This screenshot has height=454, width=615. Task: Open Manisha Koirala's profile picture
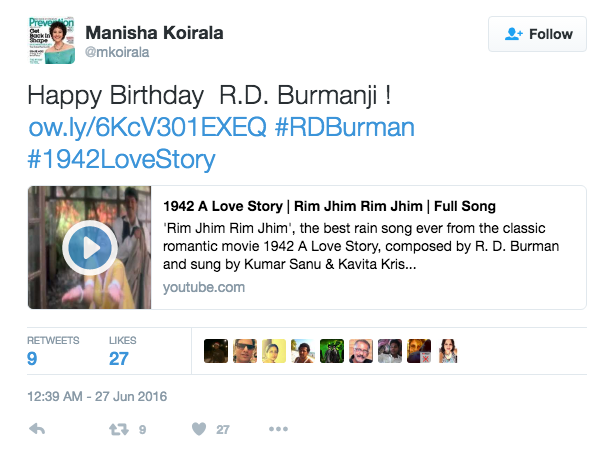tap(50, 40)
